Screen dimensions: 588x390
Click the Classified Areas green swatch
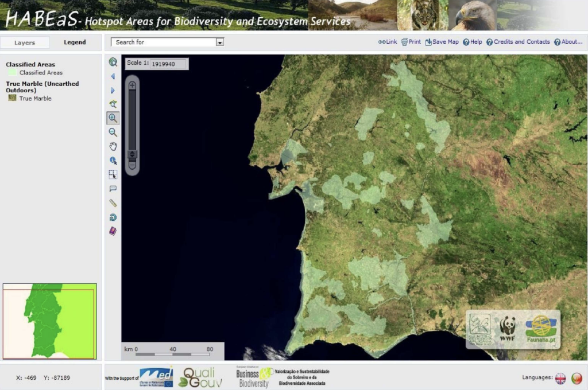[x=13, y=72]
